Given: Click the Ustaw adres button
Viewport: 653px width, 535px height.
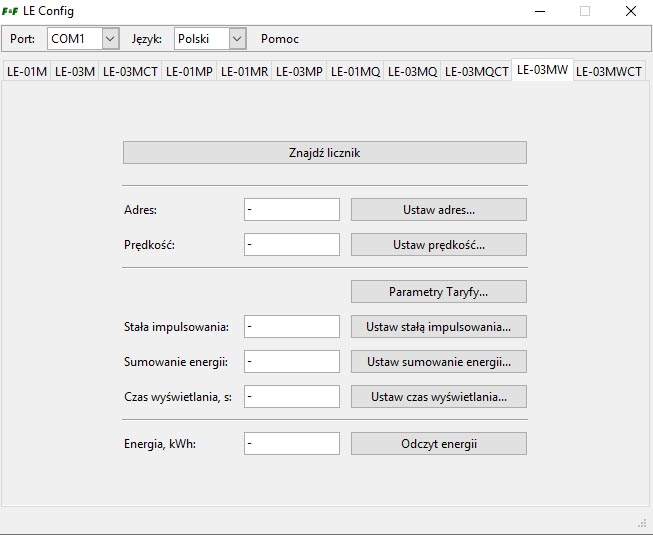Looking at the screenshot, I should click(x=439, y=209).
